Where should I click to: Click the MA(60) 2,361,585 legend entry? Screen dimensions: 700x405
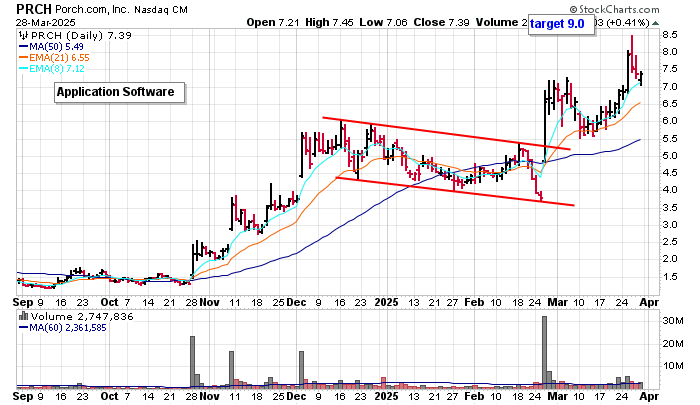(x=62, y=328)
